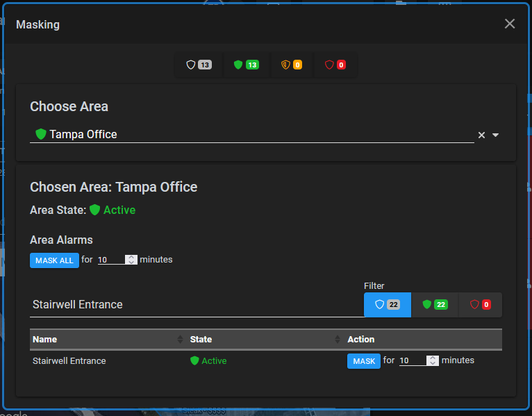Click the green shield beside Area State
This screenshot has width=532, height=416.
(x=94, y=210)
